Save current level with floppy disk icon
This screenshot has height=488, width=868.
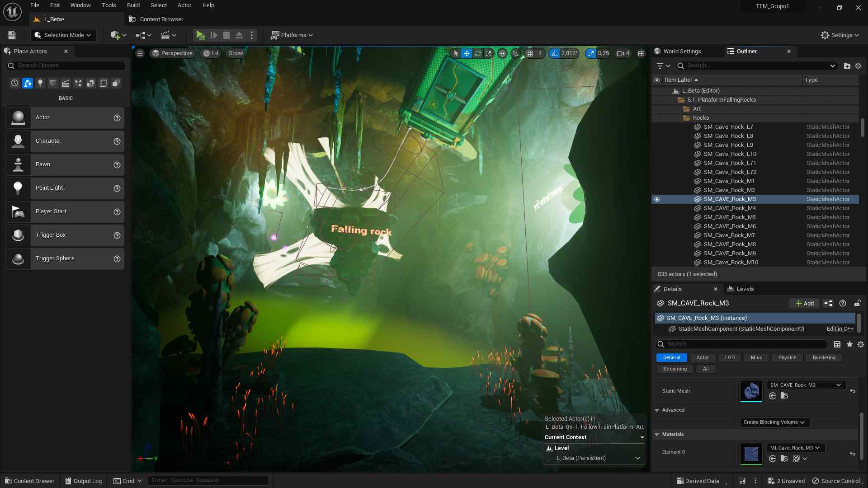click(x=12, y=35)
